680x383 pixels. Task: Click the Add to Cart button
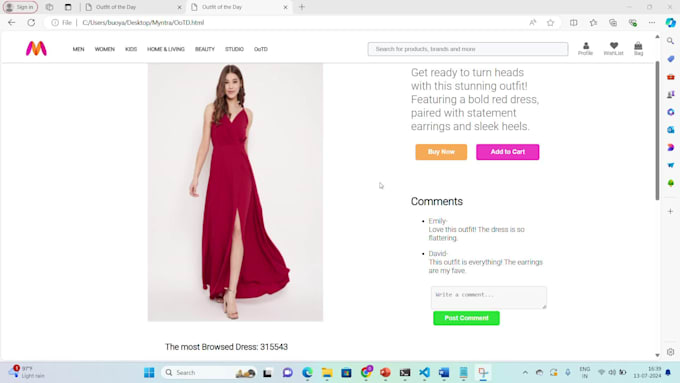507,152
